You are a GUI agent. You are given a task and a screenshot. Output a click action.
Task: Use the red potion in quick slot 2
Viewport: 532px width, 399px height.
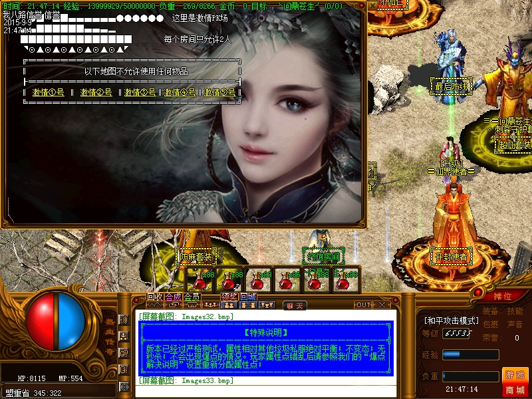click(x=229, y=280)
